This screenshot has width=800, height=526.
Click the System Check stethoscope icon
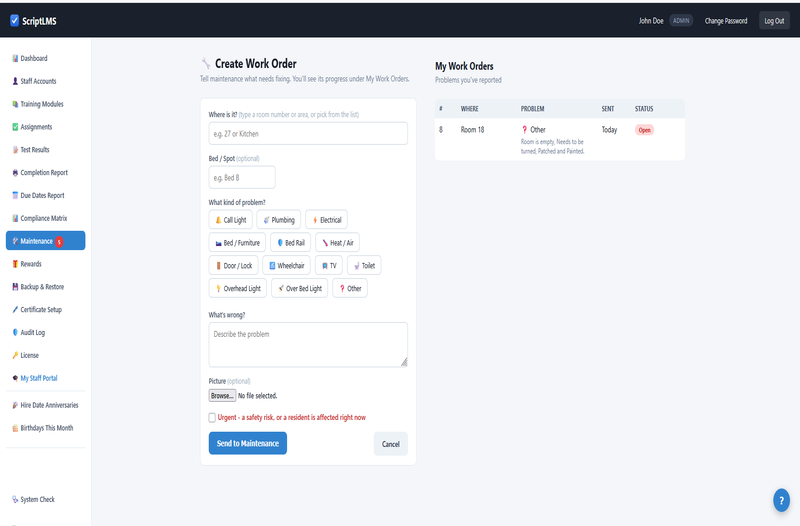click(x=15, y=499)
